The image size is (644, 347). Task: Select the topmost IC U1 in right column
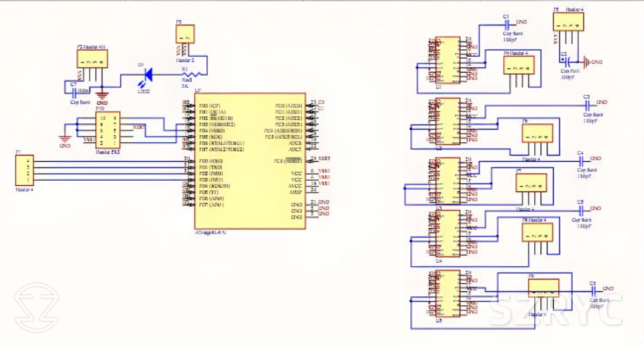(449, 60)
